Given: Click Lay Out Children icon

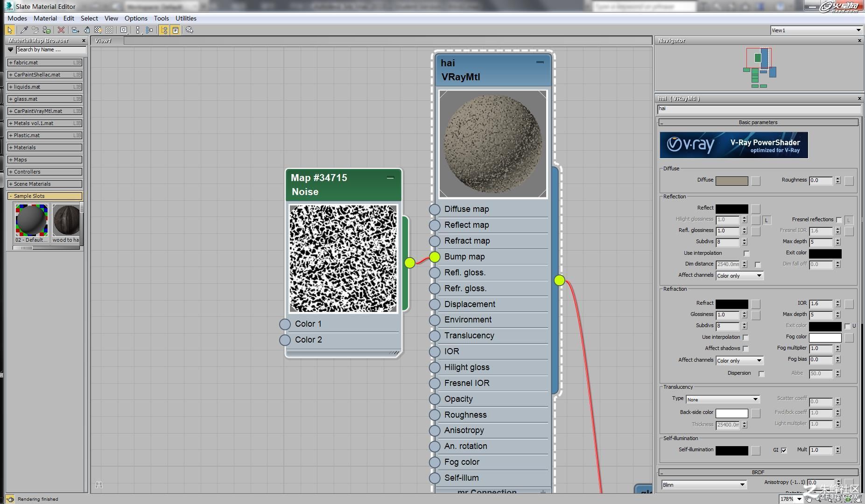Looking at the screenshot, I should (x=149, y=30).
